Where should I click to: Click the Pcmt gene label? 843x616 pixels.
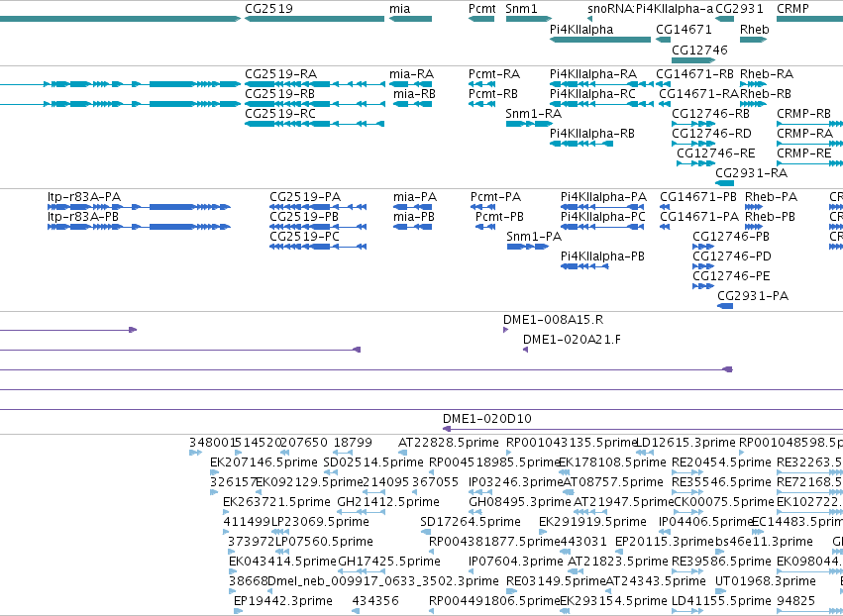[x=481, y=9]
